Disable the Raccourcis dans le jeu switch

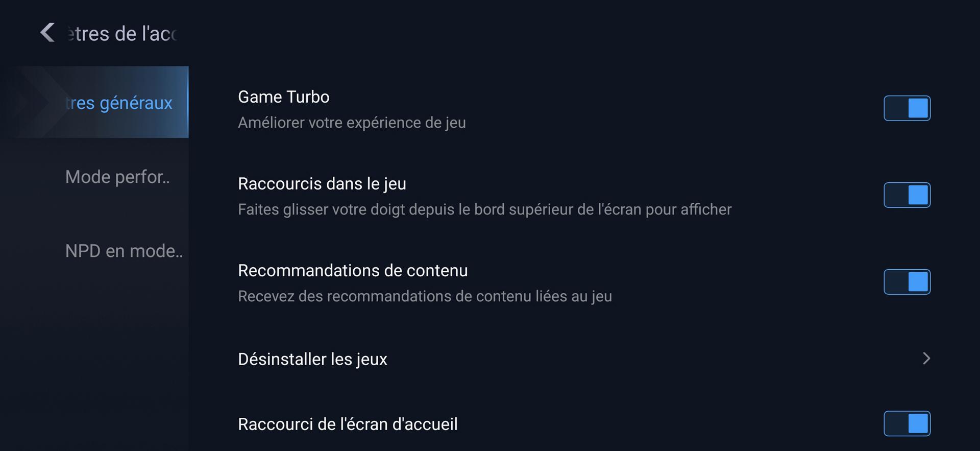pyautogui.click(x=906, y=195)
